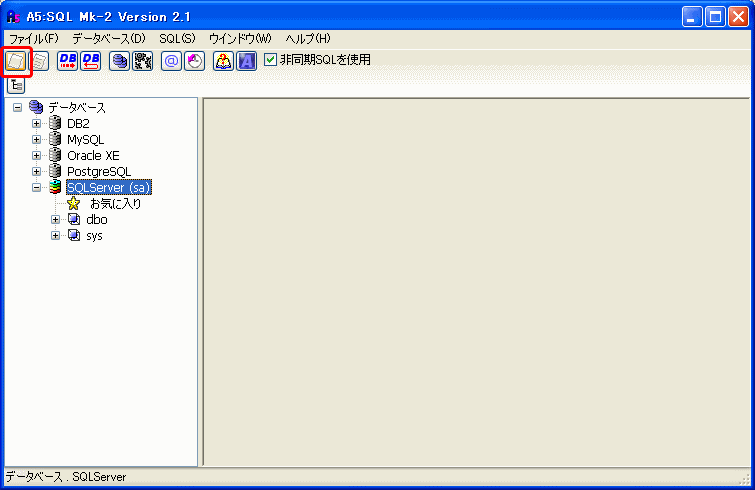755x490 pixels.
Task: Uncheck the 非同期SQLを使用 checkbox
Action: point(271,60)
